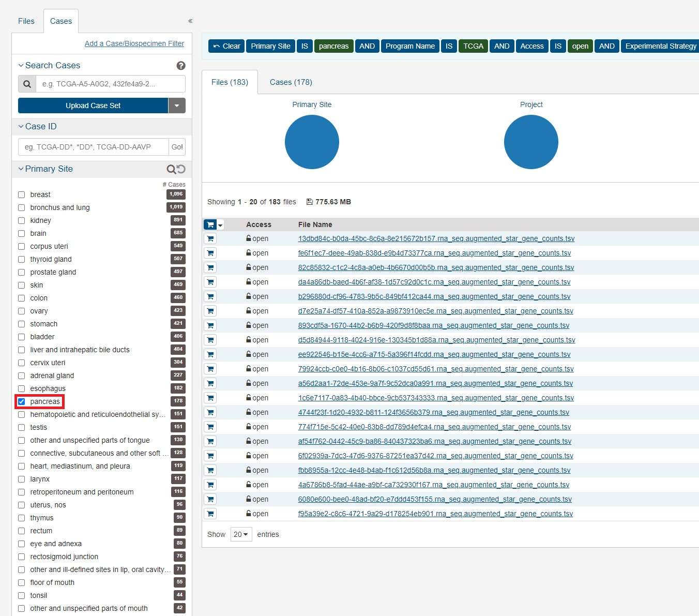Add file d5d84944 to cart

pos(210,340)
